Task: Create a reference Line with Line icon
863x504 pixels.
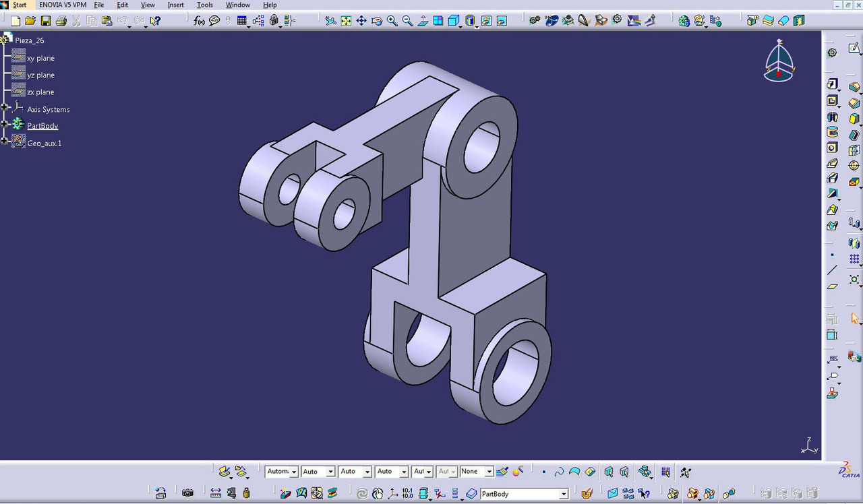Action: click(x=832, y=270)
